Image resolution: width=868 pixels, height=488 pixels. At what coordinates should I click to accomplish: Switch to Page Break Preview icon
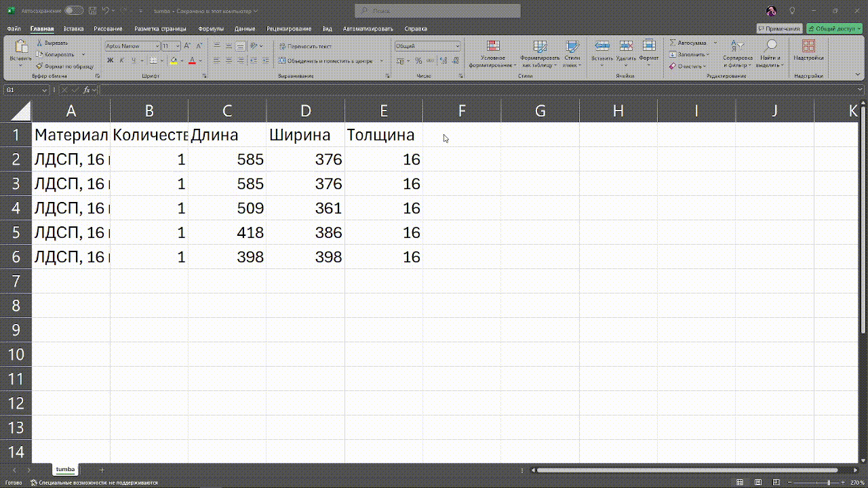click(776, 483)
